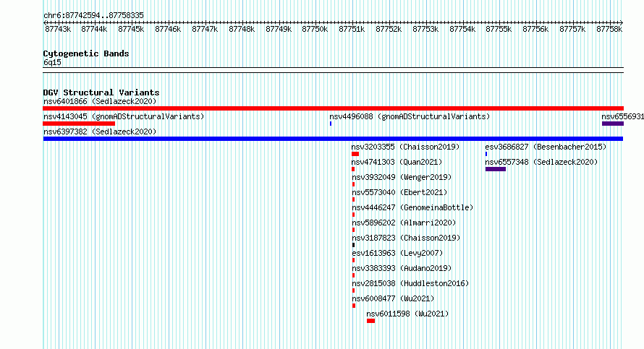Click the 87743k ruler position
Image resolution: width=644 pixels, height=349 pixels.
click(58, 29)
